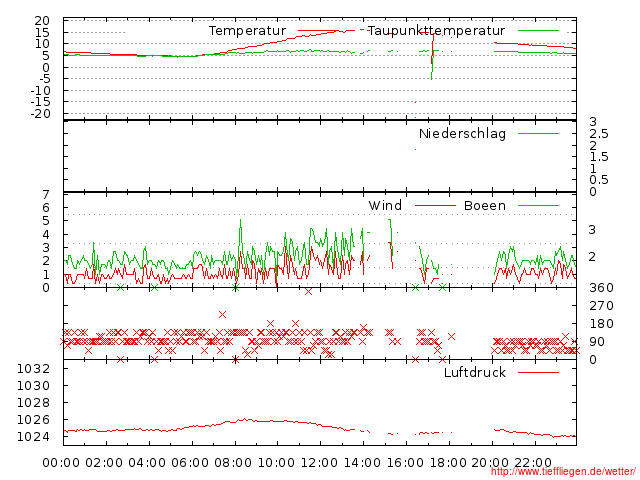Screen dimensions: 640x480
Task: Select the 16:00 time axis label
Action: pos(405,463)
